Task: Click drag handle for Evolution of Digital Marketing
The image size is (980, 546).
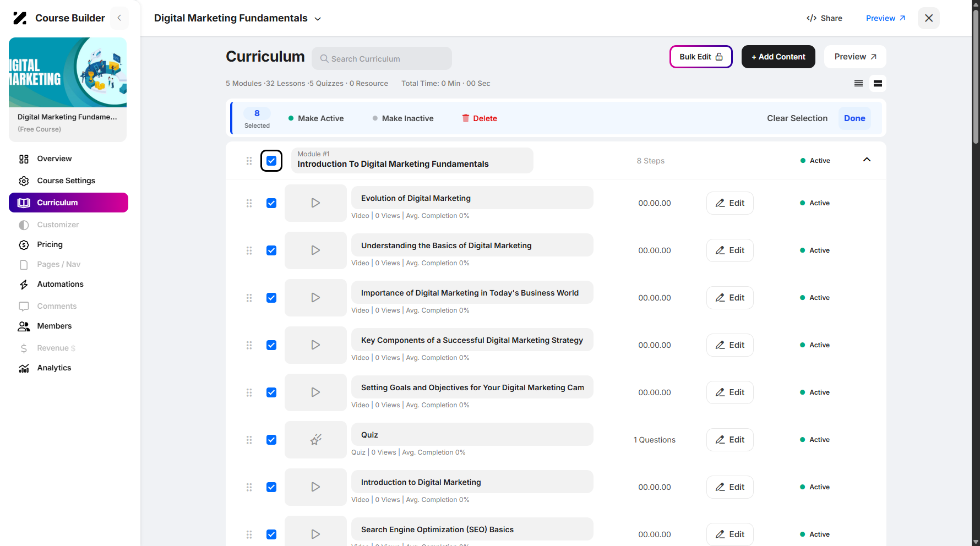Action: tap(249, 203)
